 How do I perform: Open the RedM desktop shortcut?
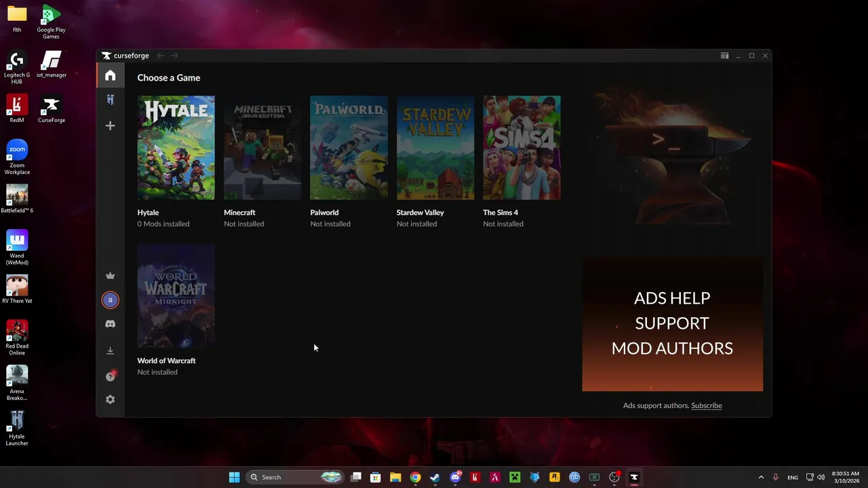pos(17,109)
